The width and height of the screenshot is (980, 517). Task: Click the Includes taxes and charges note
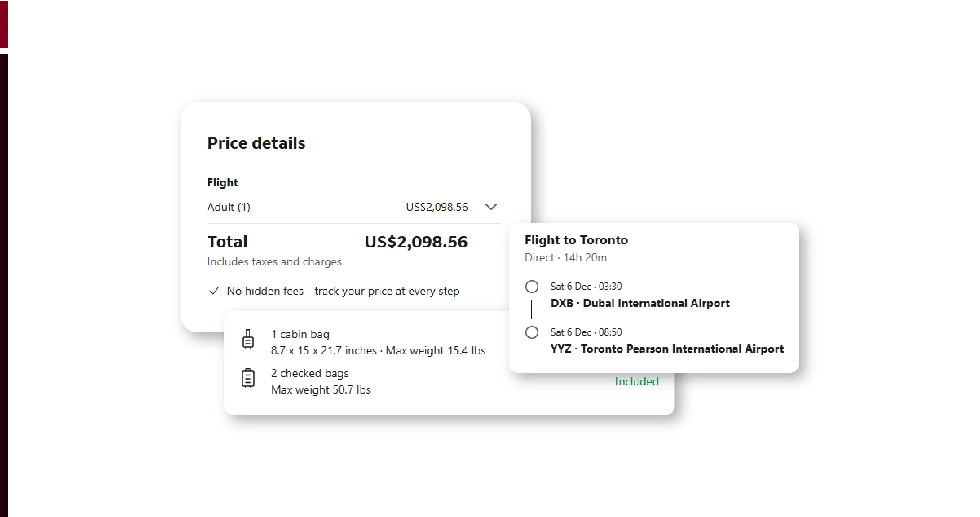coord(274,262)
